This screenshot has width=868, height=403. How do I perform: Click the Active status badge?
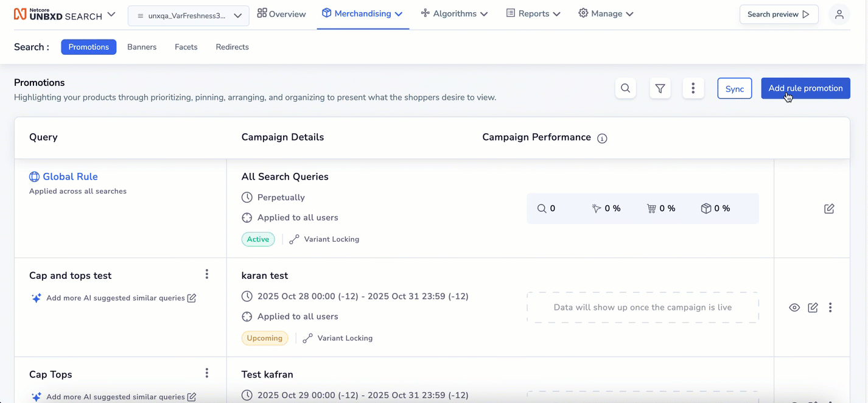click(258, 239)
